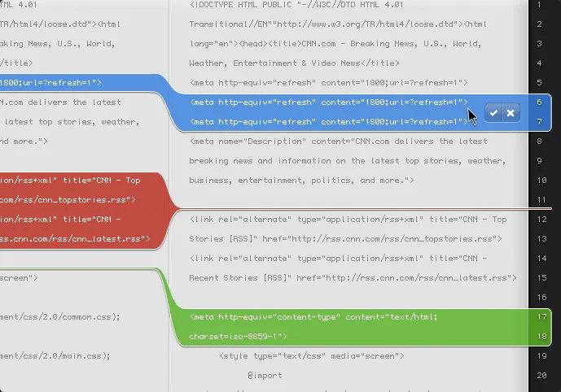Click the 'Stories [RSS]' cnn_topstories.rss line on the right
The height and width of the screenshot is (392, 561).
(x=345, y=239)
